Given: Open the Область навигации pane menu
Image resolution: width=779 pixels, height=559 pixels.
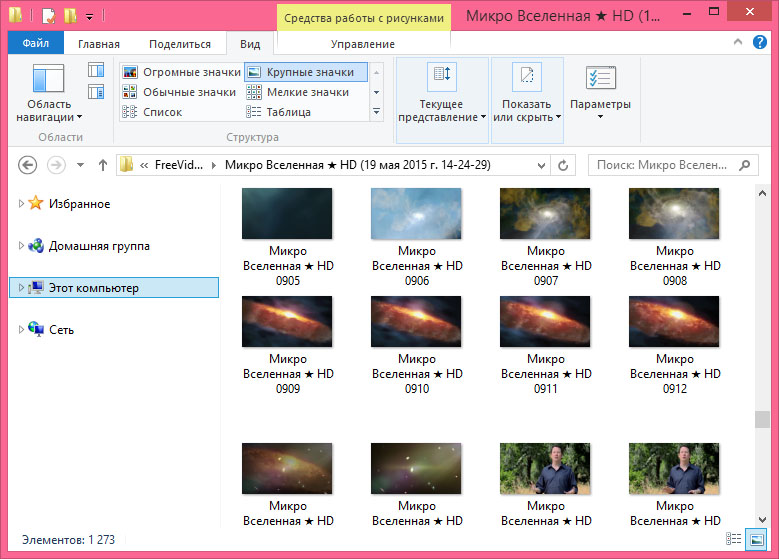Looking at the screenshot, I should click(49, 96).
